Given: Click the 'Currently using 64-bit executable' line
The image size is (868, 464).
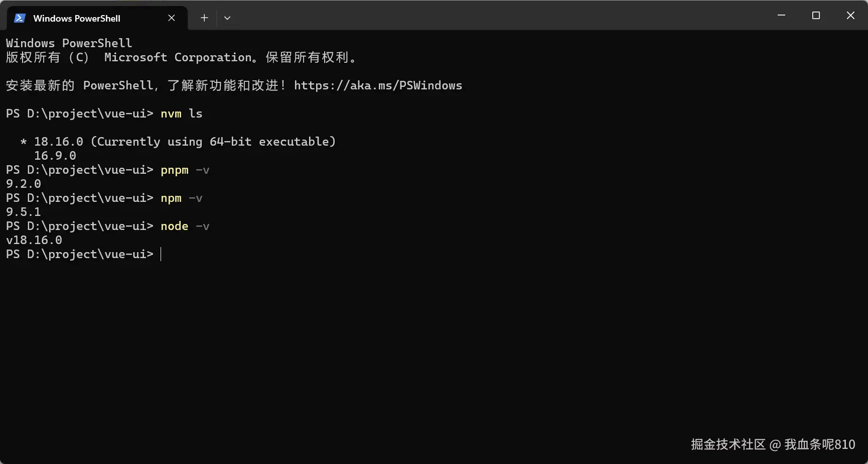Looking at the screenshot, I should pyautogui.click(x=185, y=142).
